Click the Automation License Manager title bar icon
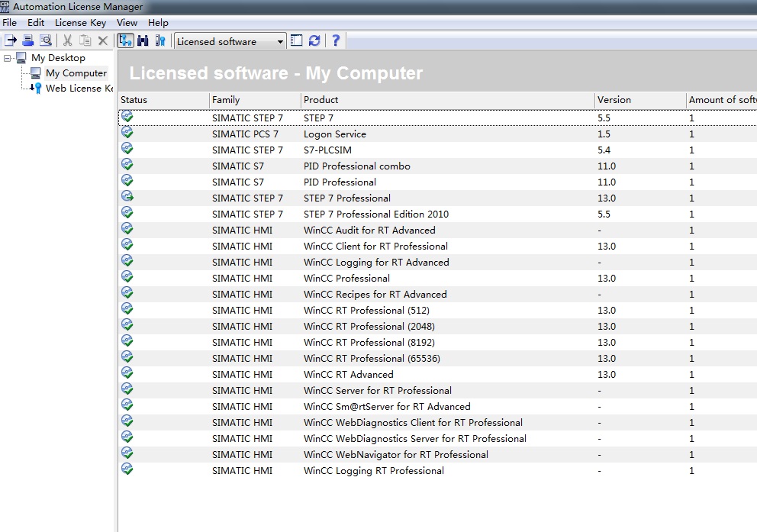The width and height of the screenshot is (757, 532). point(5,7)
